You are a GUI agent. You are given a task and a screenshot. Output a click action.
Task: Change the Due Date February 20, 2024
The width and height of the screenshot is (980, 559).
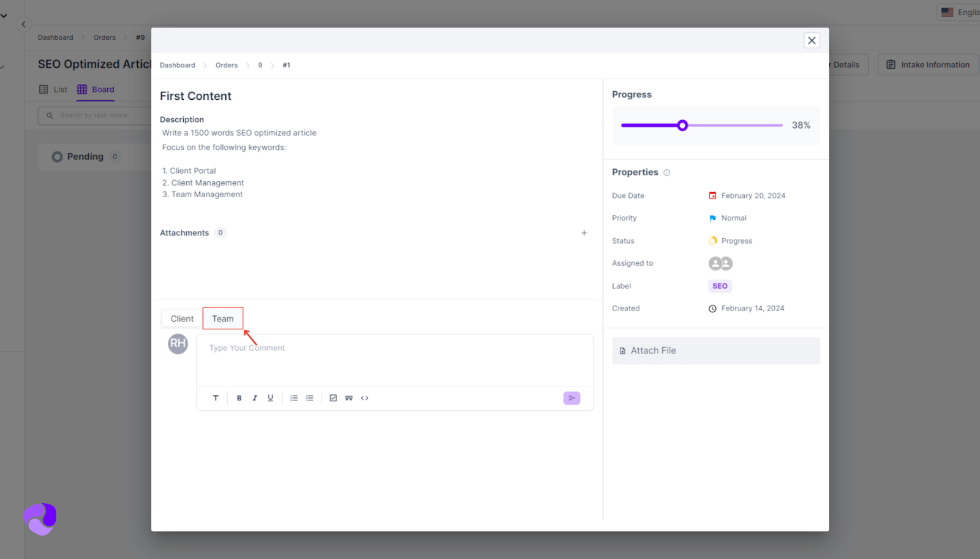point(753,196)
